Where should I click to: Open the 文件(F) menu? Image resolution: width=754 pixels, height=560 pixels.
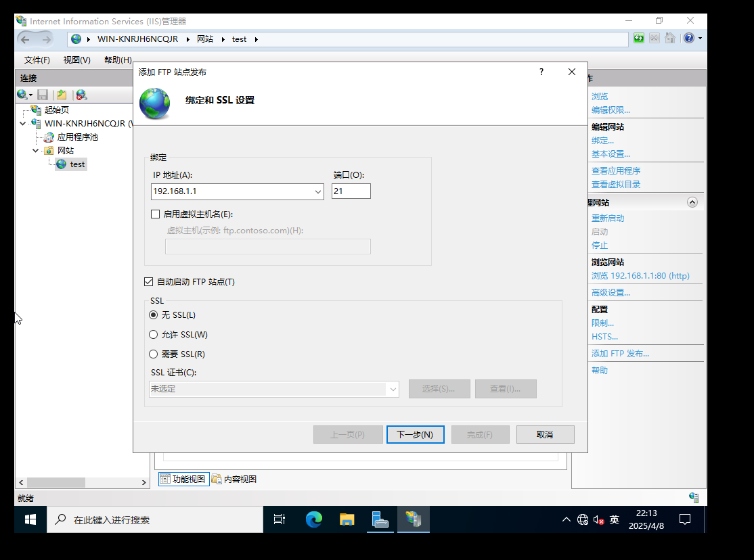(x=37, y=60)
